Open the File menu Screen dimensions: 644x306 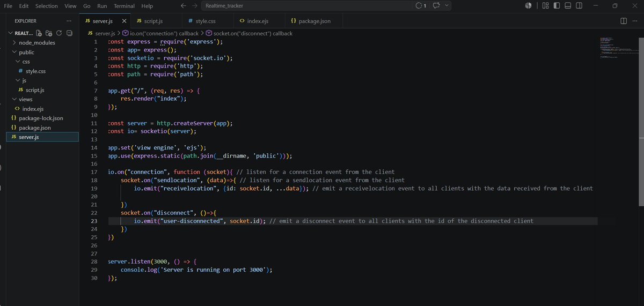pos(8,6)
